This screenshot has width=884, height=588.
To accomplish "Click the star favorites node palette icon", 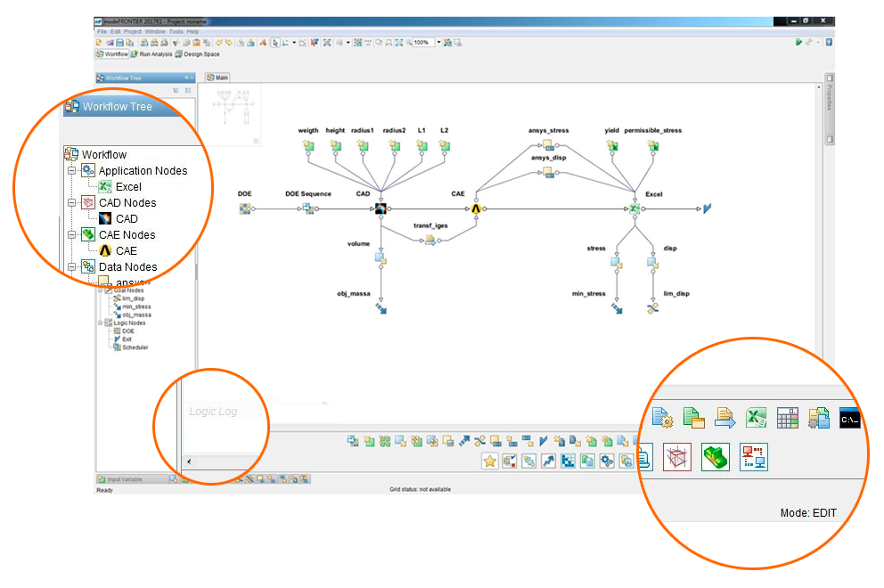I will [x=490, y=461].
